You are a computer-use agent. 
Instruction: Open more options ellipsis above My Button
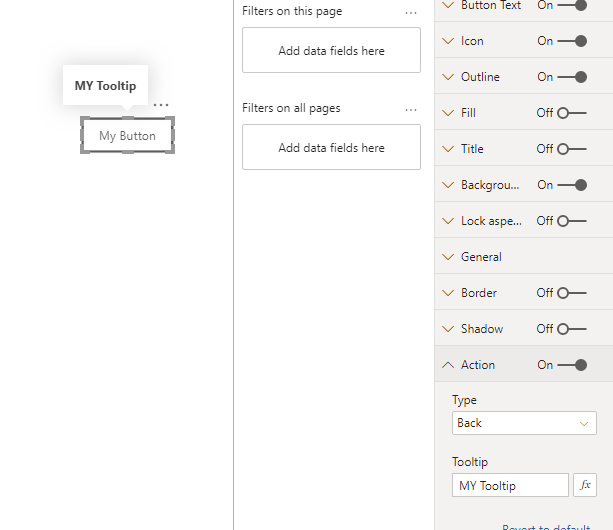click(161, 105)
